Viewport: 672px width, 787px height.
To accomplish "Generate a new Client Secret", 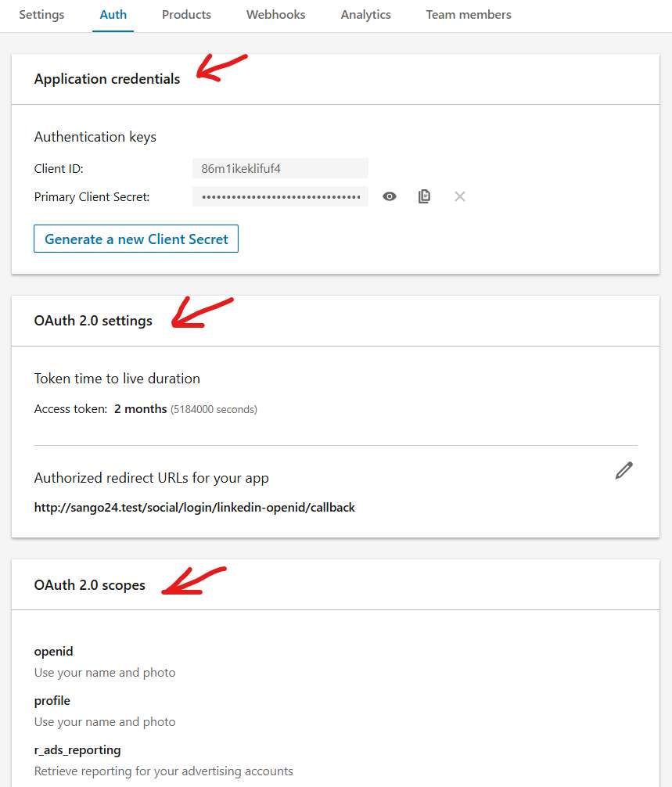I will point(135,239).
